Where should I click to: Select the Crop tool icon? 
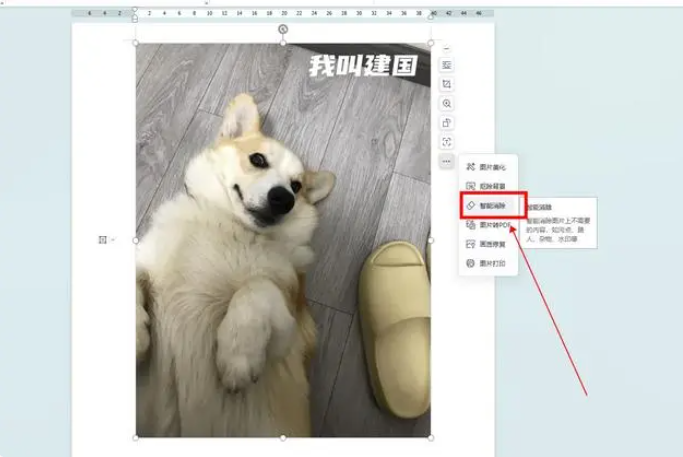click(446, 84)
